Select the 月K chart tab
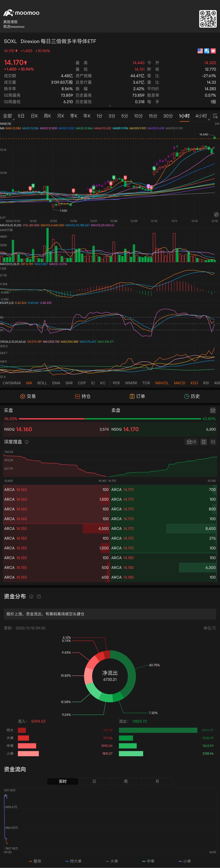220x868 pixels. click(x=60, y=116)
